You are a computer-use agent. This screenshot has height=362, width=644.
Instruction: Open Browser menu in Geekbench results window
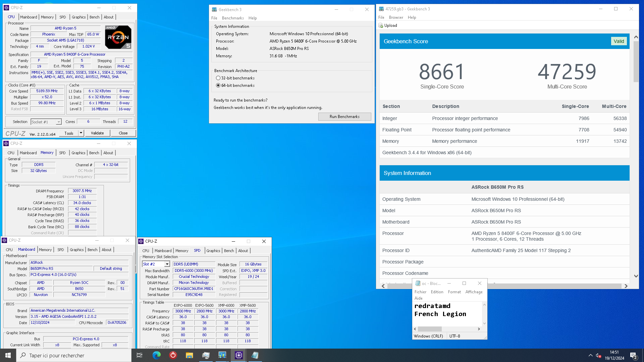coord(396,17)
